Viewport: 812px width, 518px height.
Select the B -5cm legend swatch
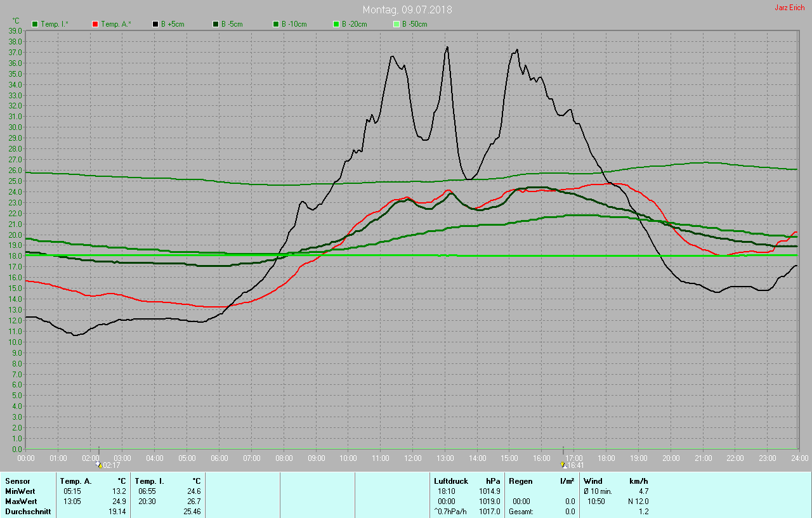216,24
